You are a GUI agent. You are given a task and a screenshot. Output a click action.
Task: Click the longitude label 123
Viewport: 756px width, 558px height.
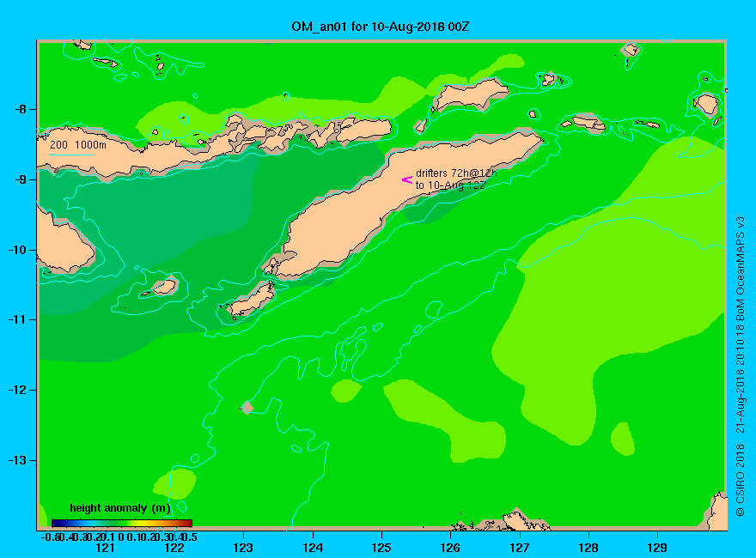click(243, 548)
